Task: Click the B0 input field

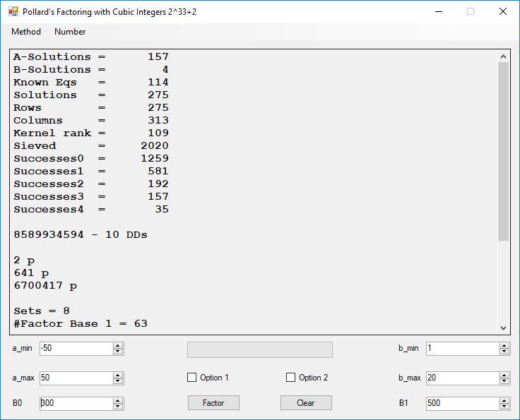Action: pos(76,403)
